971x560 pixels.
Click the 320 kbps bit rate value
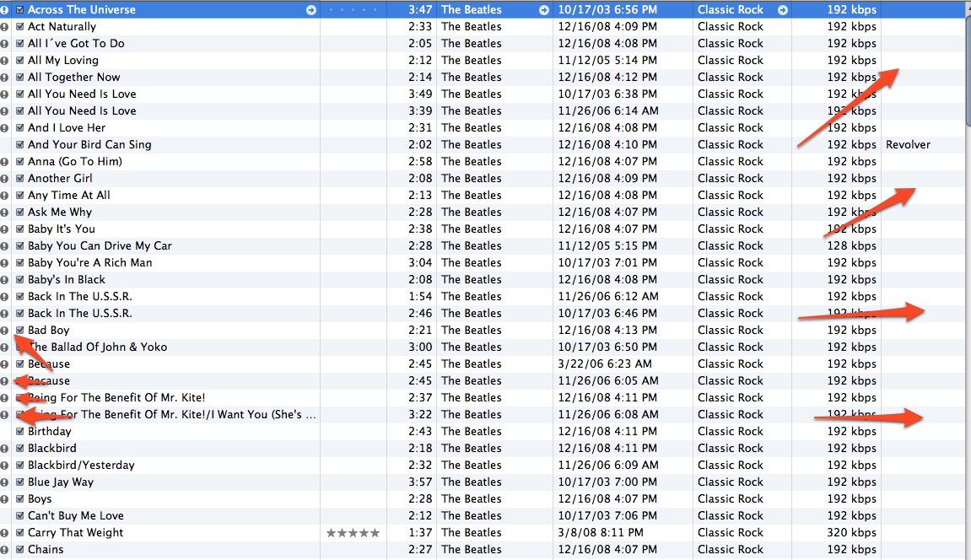pos(851,533)
